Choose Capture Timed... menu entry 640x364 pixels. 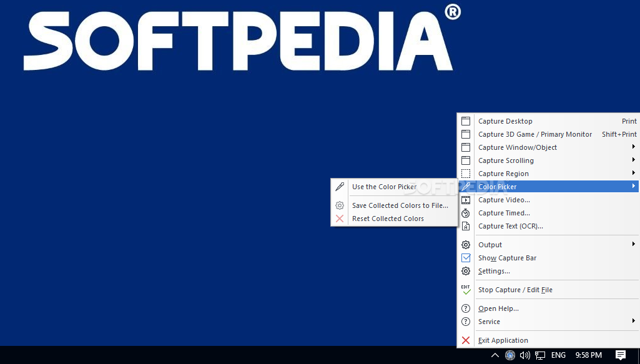tap(549, 213)
